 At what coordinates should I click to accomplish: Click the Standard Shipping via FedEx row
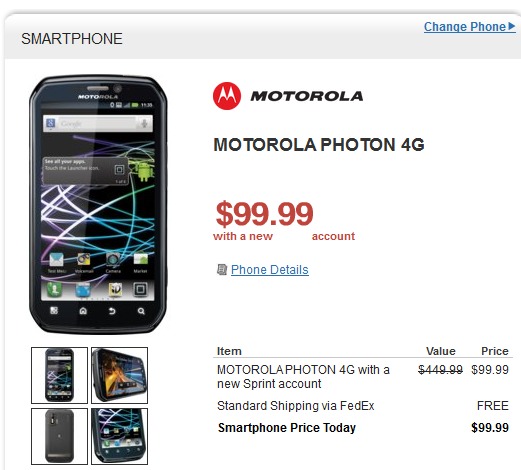pos(363,406)
